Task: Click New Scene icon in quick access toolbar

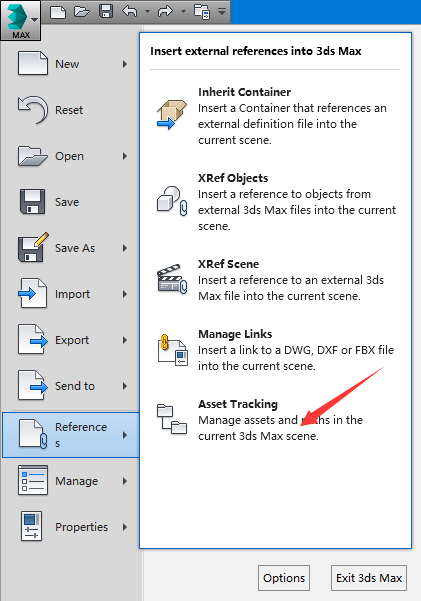Action: (58, 11)
